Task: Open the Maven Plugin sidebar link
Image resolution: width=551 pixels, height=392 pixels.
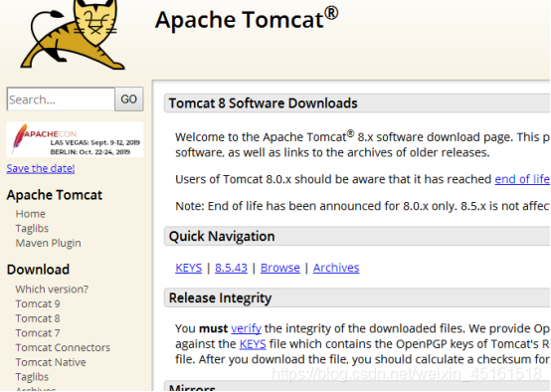Action: 48,243
